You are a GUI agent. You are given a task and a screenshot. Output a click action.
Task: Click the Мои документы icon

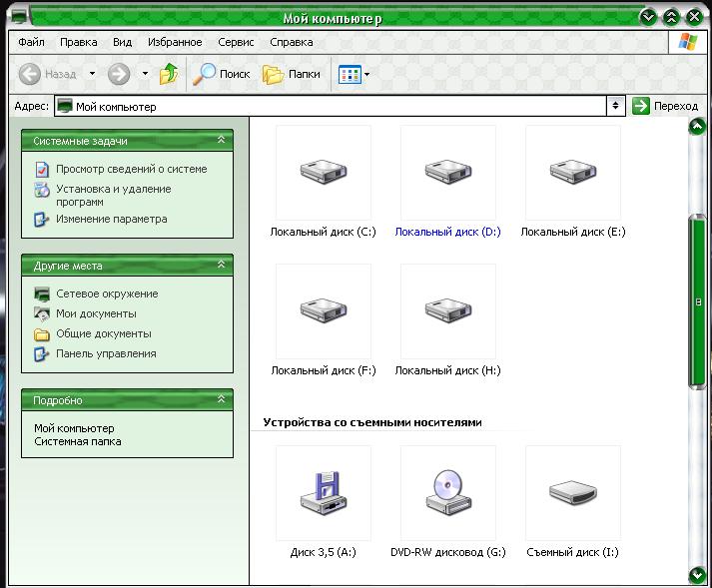click(42, 314)
